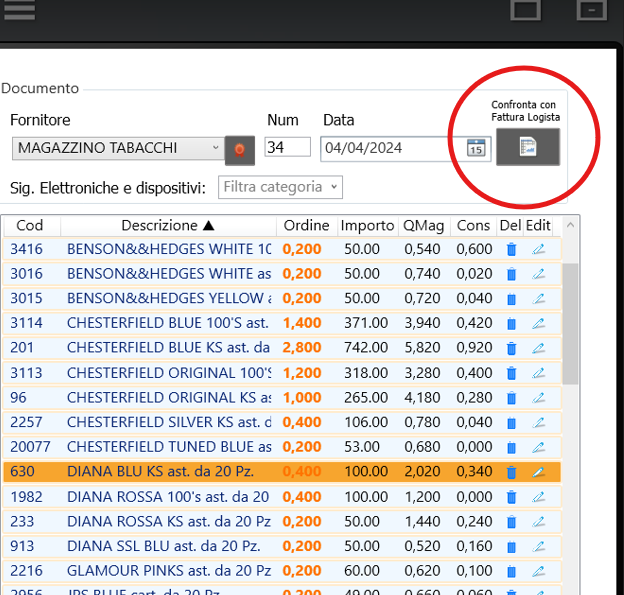Image resolution: width=624 pixels, height=595 pixels.
Task: Edit row 201 with the pencil icon
Action: coord(538,348)
